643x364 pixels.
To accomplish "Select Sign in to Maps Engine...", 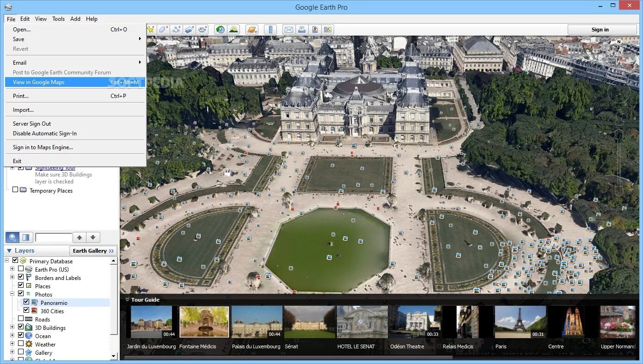I will click(x=75, y=147).
